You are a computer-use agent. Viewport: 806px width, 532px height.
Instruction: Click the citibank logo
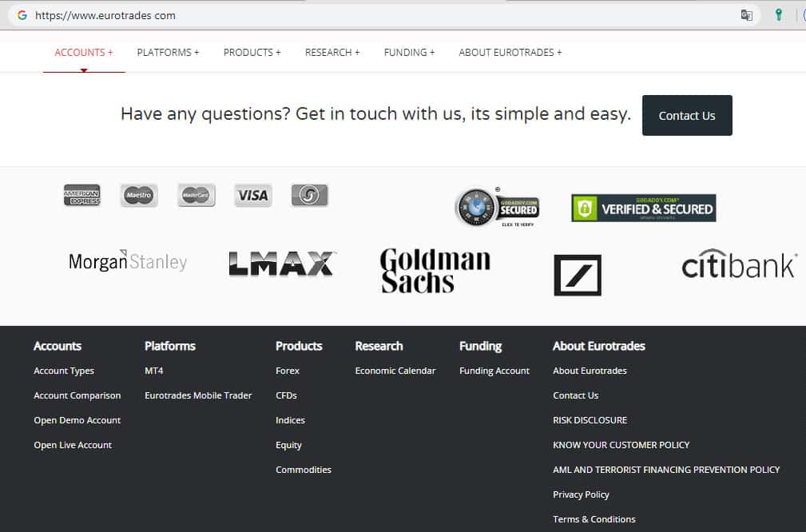(739, 264)
